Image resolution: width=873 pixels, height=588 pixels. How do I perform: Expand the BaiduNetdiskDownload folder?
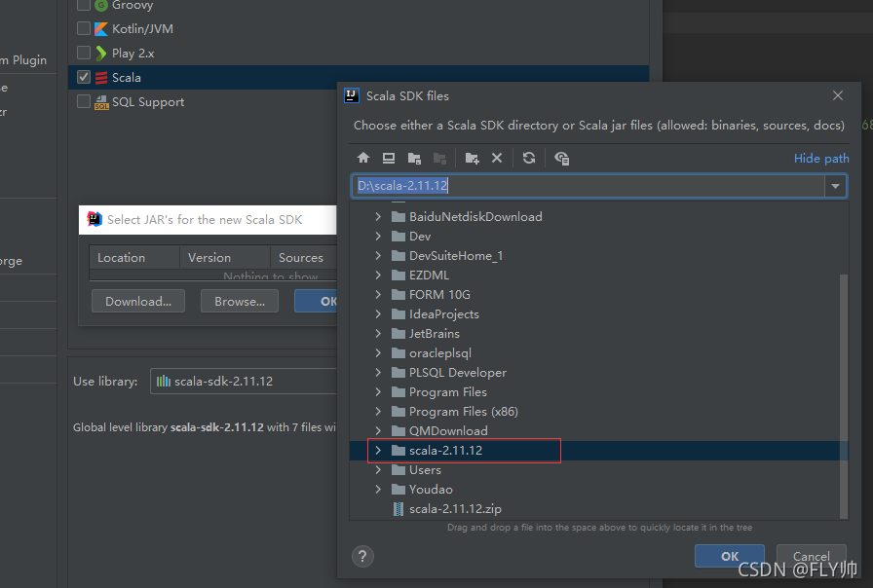click(x=378, y=217)
